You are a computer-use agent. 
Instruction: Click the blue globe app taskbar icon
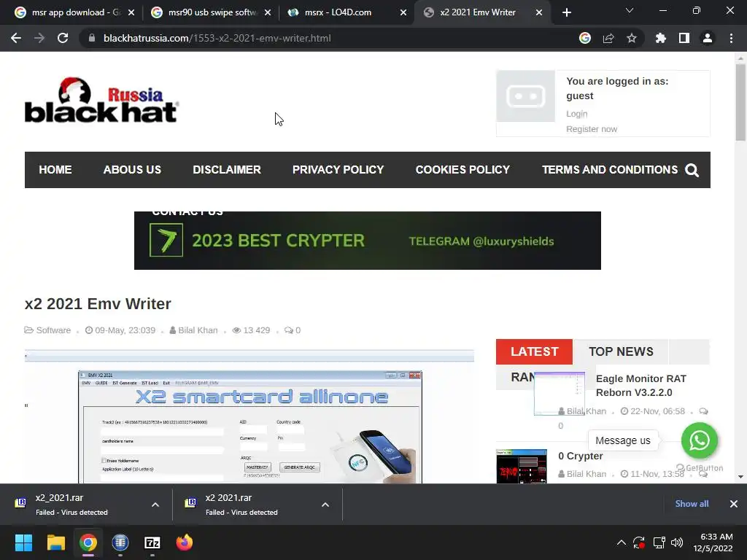click(120, 542)
